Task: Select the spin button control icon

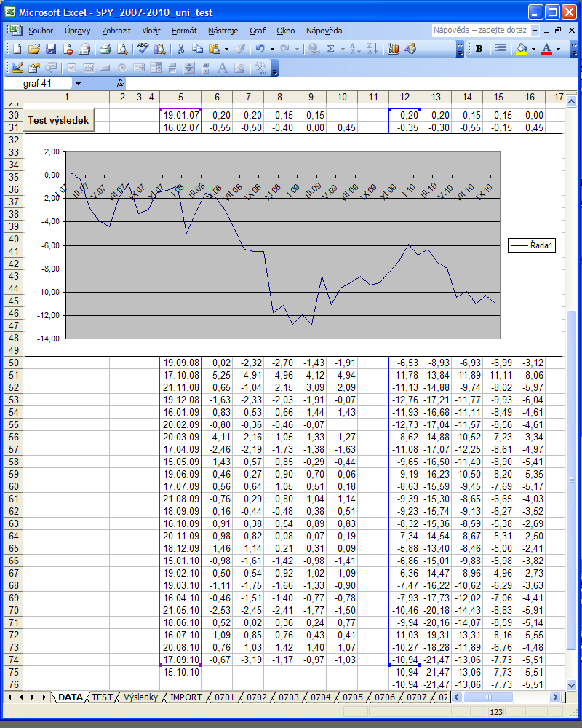Action: coord(206,68)
